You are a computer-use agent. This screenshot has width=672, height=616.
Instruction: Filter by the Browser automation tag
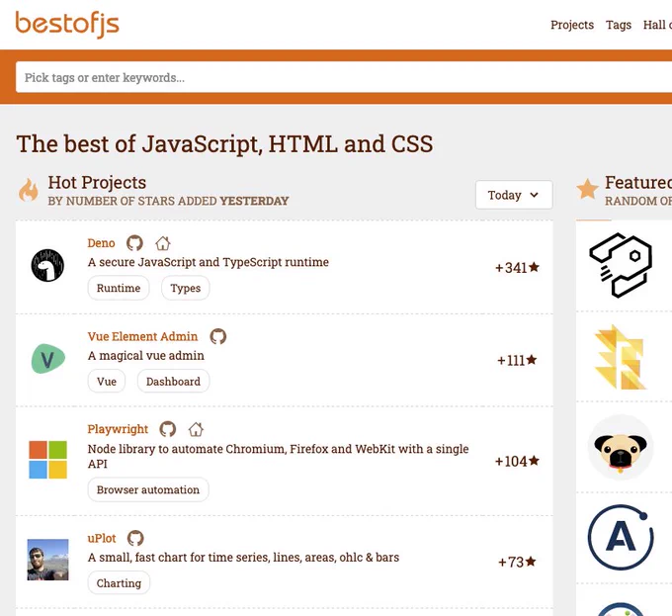(x=148, y=489)
